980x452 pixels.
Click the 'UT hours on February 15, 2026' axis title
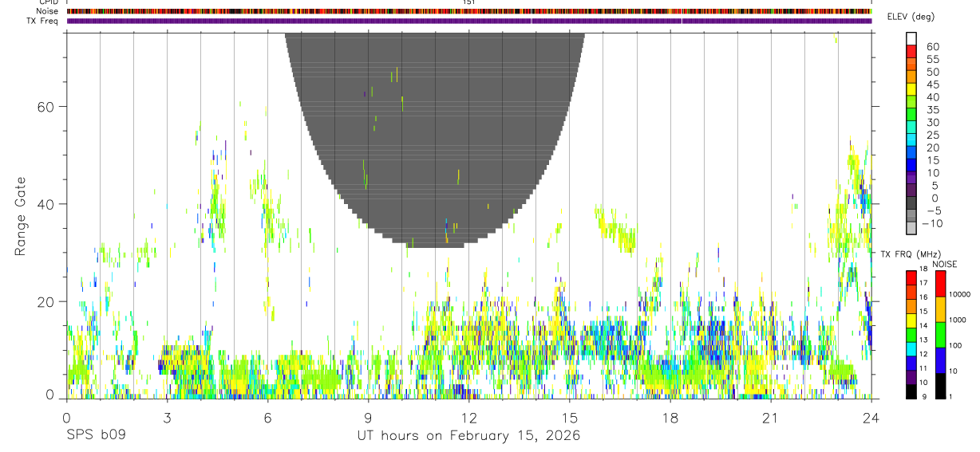pos(468,436)
